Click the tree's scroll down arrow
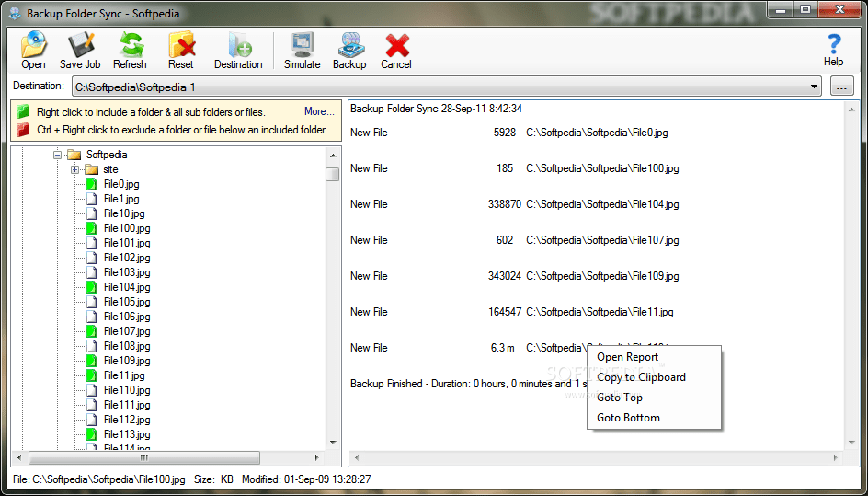 coord(333,443)
